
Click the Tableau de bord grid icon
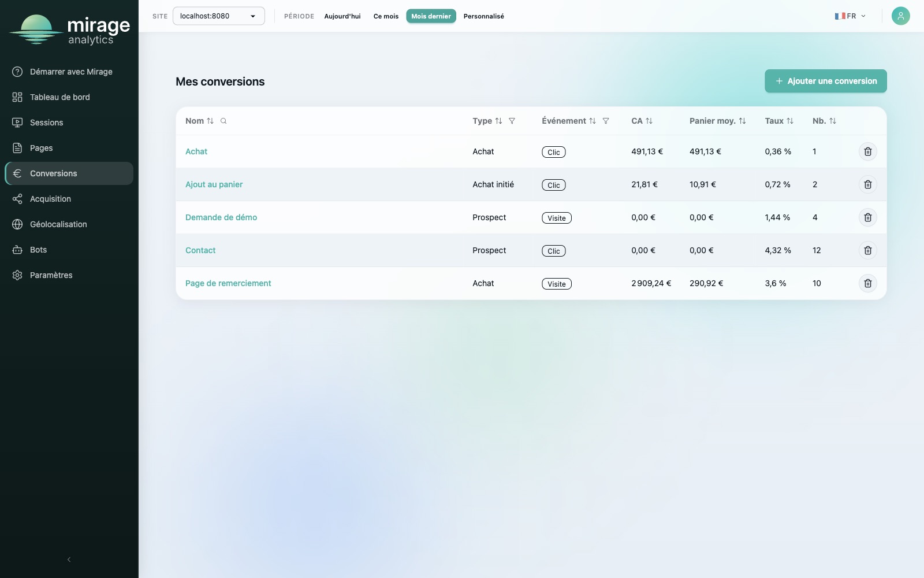[x=17, y=97]
